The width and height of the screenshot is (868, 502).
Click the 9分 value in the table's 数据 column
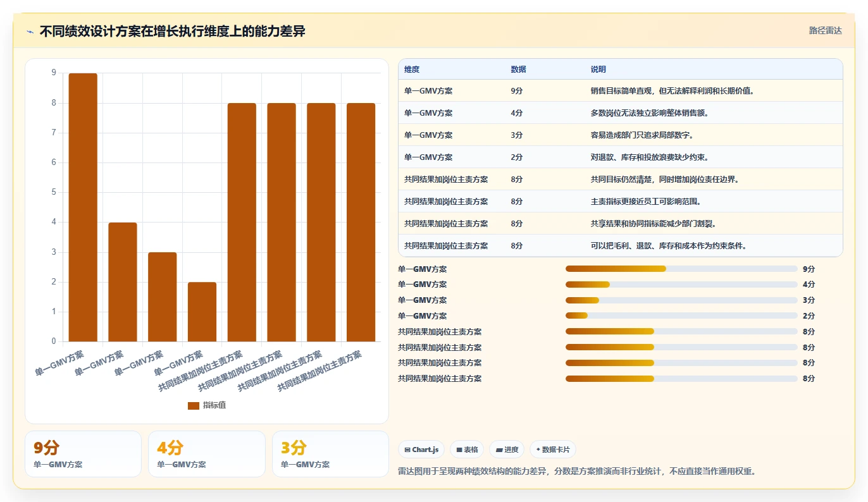tap(517, 91)
